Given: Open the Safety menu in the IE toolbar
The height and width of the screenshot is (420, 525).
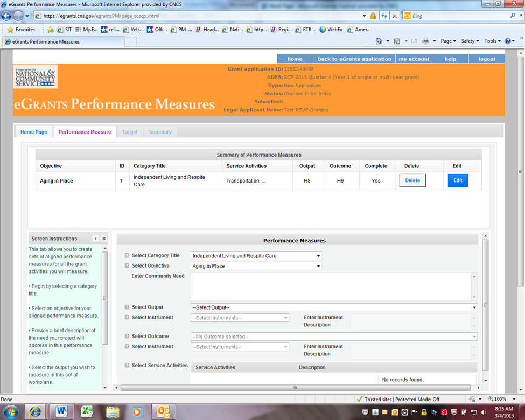Looking at the screenshot, I should [x=470, y=41].
